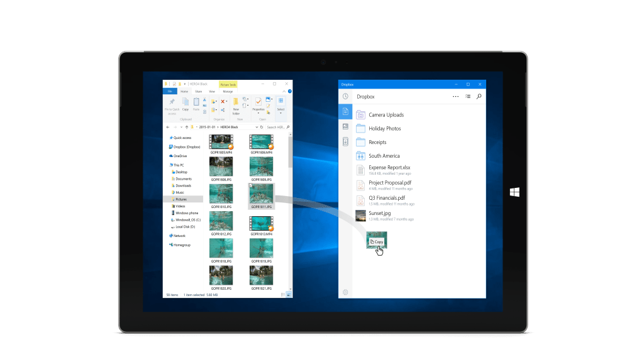This screenshot has height=362, width=644.
Task: Open the Select dropdown in ribbon
Action: pyautogui.click(x=281, y=113)
